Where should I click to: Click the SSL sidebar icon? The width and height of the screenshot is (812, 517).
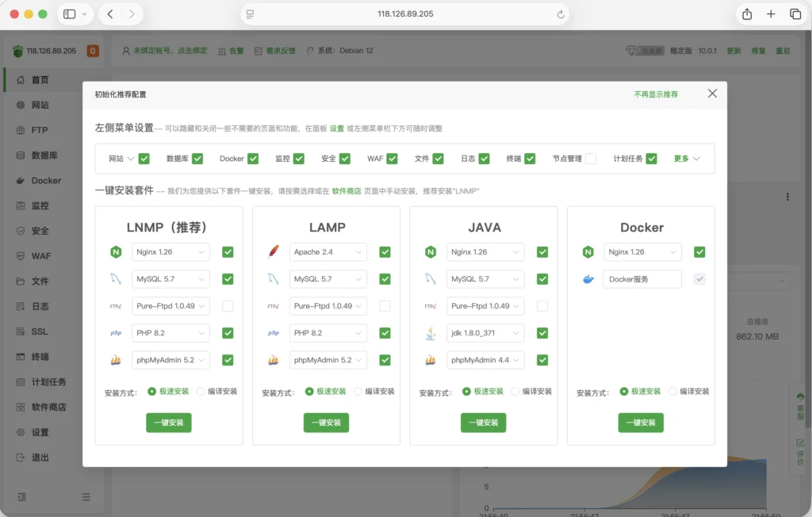point(21,331)
